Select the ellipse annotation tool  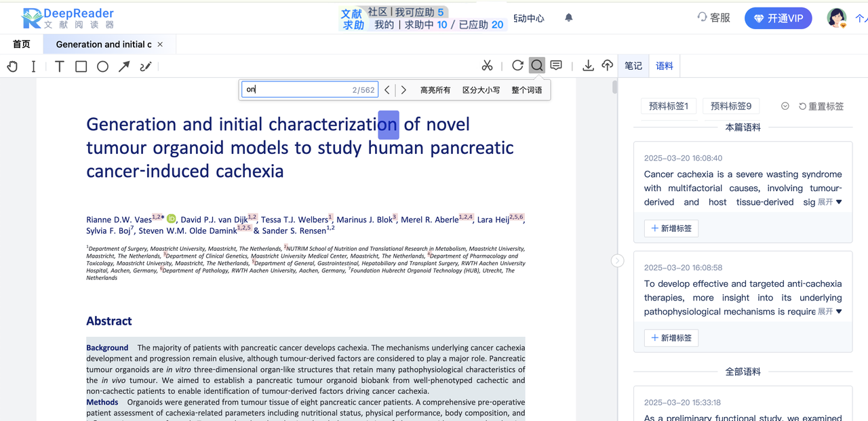tap(102, 66)
